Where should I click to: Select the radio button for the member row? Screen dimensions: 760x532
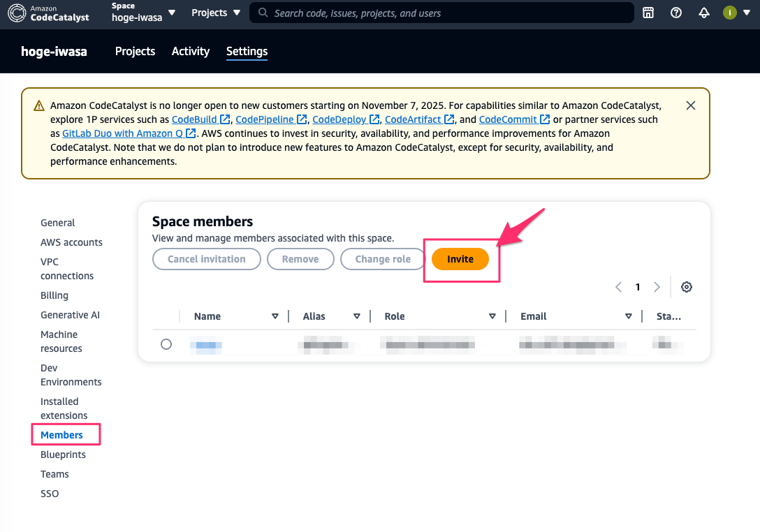click(166, 344)
